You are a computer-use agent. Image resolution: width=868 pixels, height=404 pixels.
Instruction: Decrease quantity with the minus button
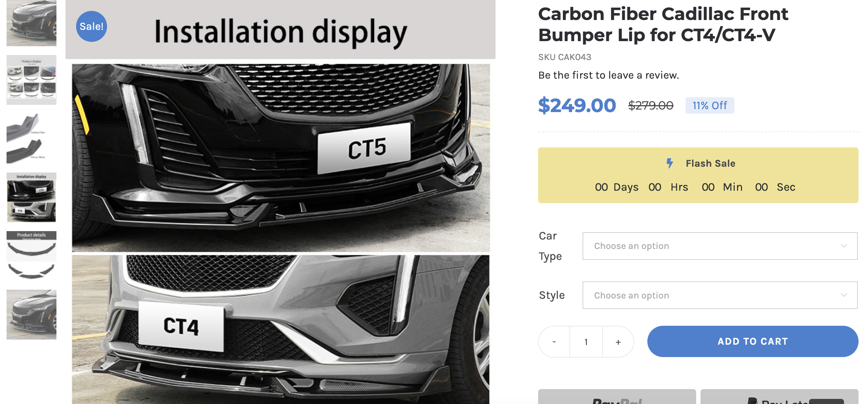click(554, 342)
